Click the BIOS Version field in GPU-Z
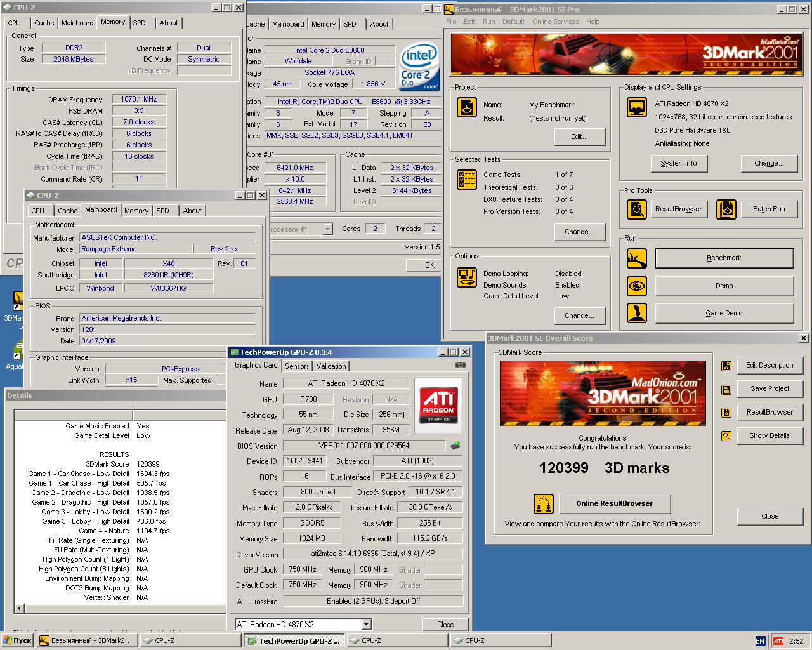 [x=364, y=446]
